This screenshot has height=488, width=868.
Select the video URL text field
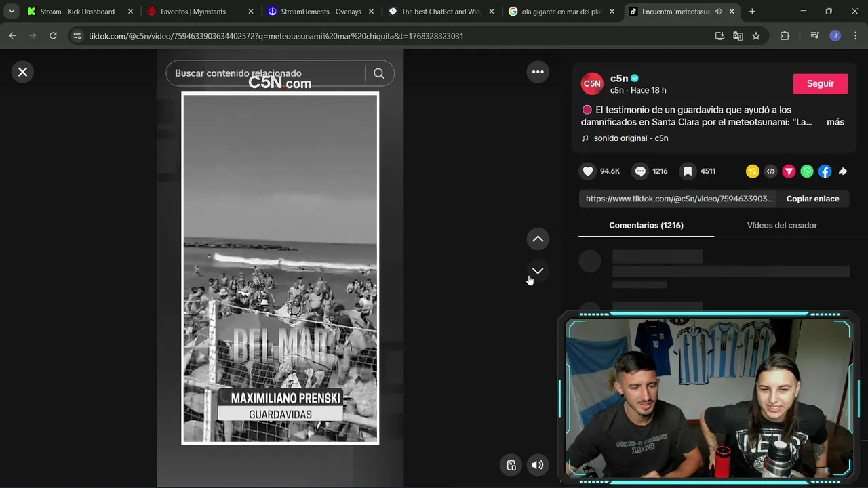[679, 199]
